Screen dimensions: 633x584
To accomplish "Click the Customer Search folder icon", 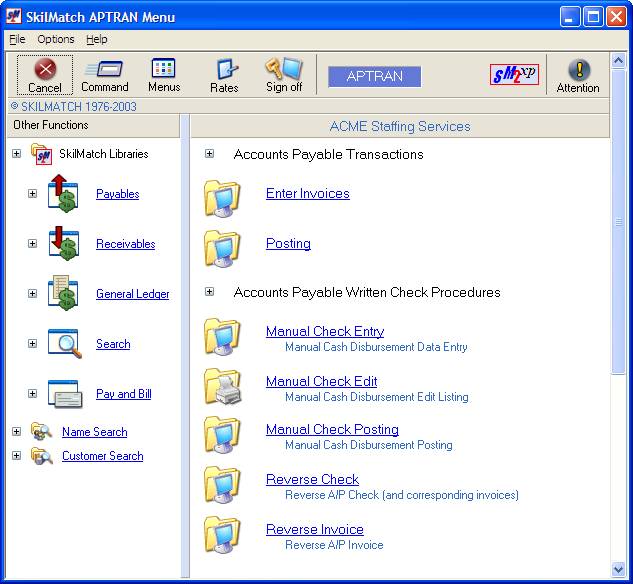I will [42, 456].
